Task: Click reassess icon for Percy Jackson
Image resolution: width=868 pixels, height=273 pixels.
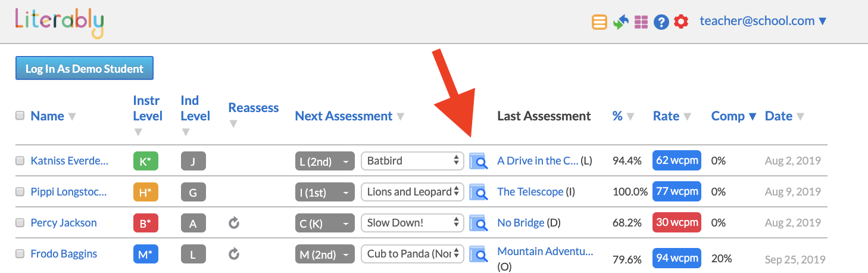Action: [234, 223]
